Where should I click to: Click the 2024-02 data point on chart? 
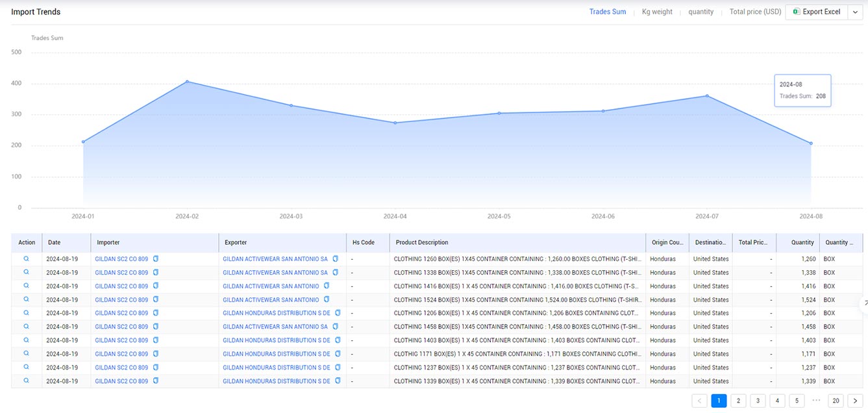(187, 81)
